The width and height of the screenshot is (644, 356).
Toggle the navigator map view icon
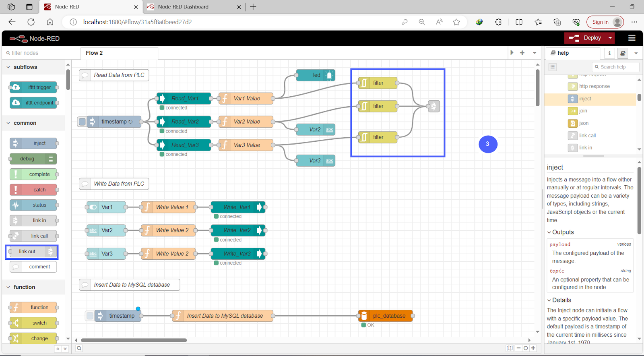510,348
